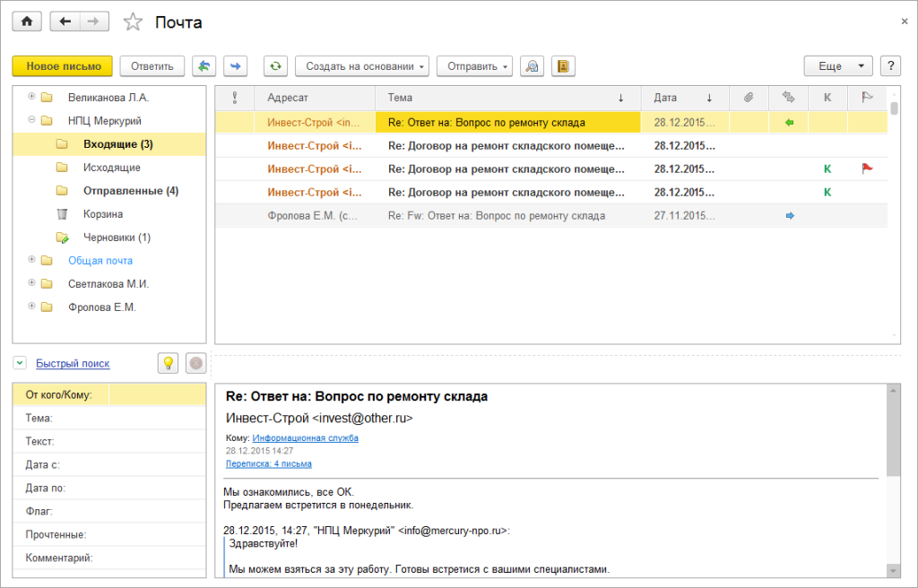918x588 pixels.
Task: Click the reply-all double arrow icon
Action: coord(204,66)
